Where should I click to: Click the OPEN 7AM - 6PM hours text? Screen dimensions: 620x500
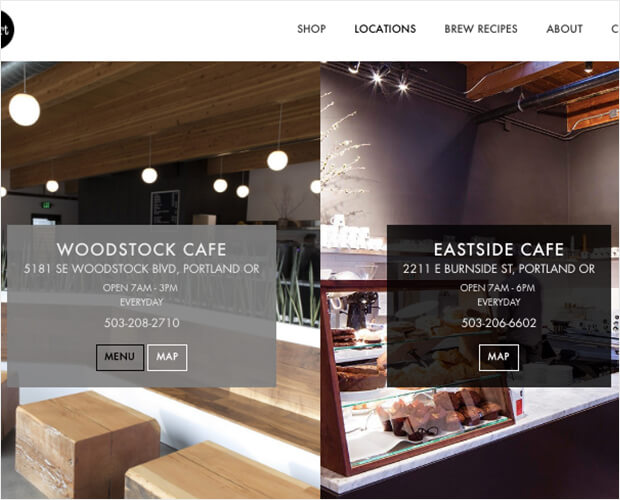tap(498, 288)
